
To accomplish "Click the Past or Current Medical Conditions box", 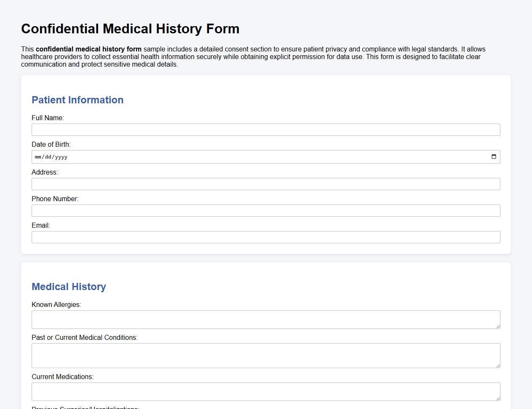I will [265, 355].
